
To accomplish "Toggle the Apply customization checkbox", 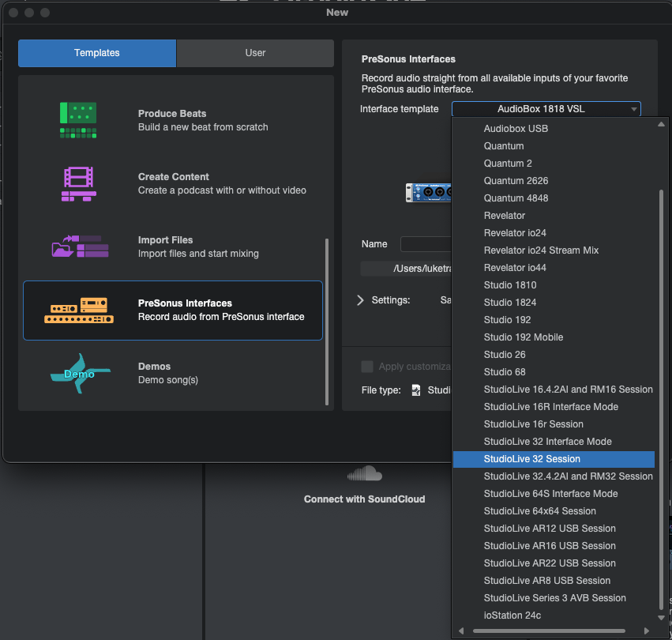I will 367,367.
